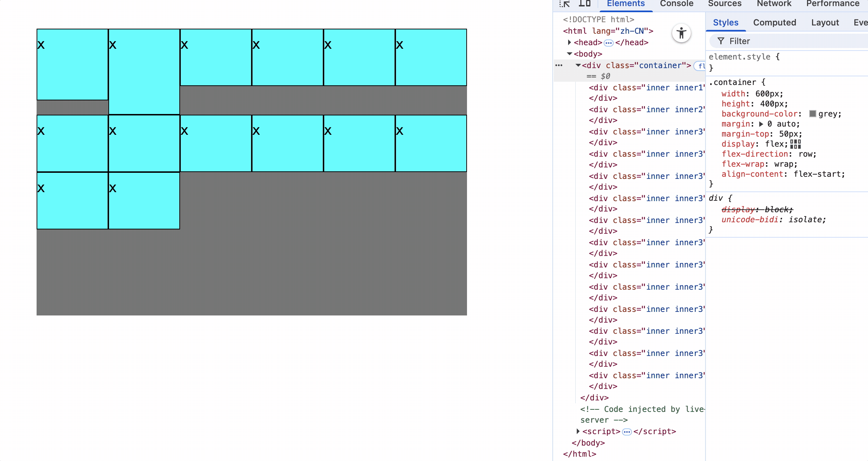Viewport: 868px width, 461px height.
Task: Expand the script element node
Action: (x=578, y=431)
